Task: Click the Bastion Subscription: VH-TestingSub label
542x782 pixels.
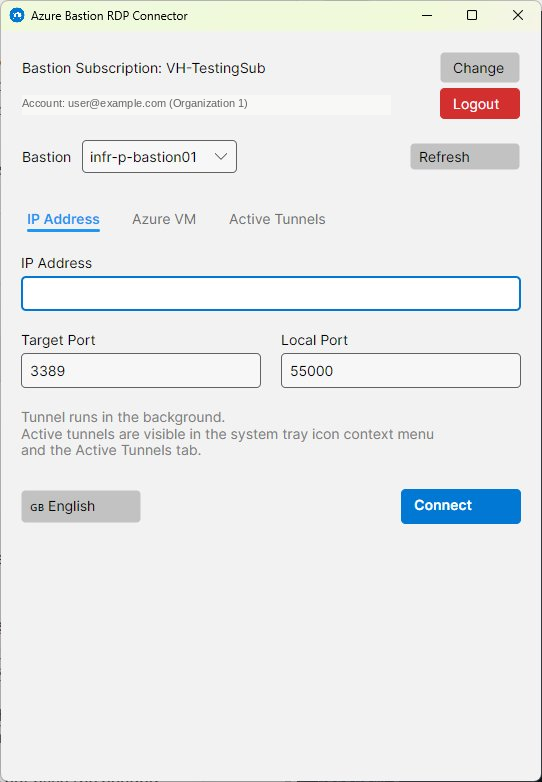Action: click(144, 68)
